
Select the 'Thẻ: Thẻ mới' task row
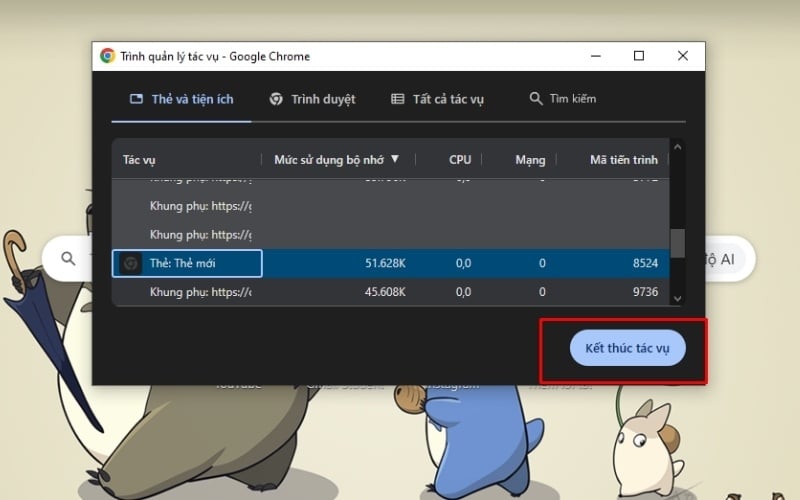tap(391, 263)
